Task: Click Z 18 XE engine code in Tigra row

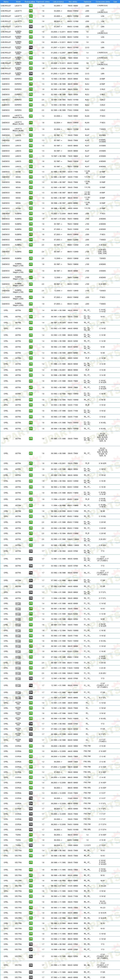Action: pyautogui.click(x=103, y=840)
